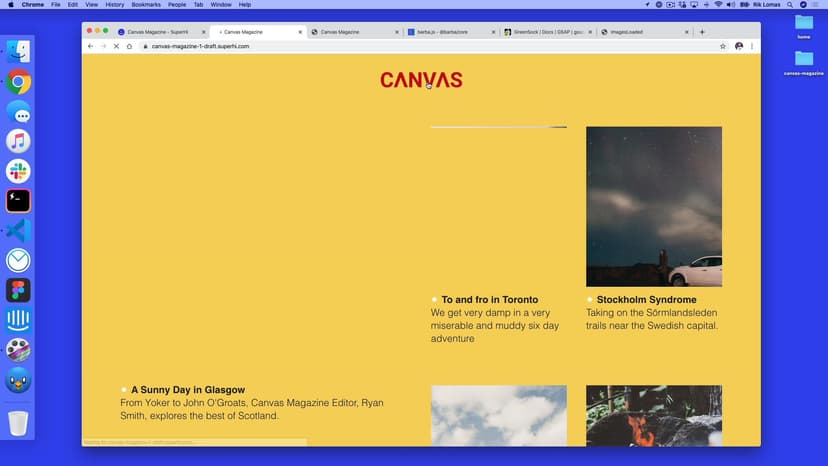This screenshot has width=828, height=466.
Task: Click the bookmark star icon in address bar
Action: coord(723,46)
